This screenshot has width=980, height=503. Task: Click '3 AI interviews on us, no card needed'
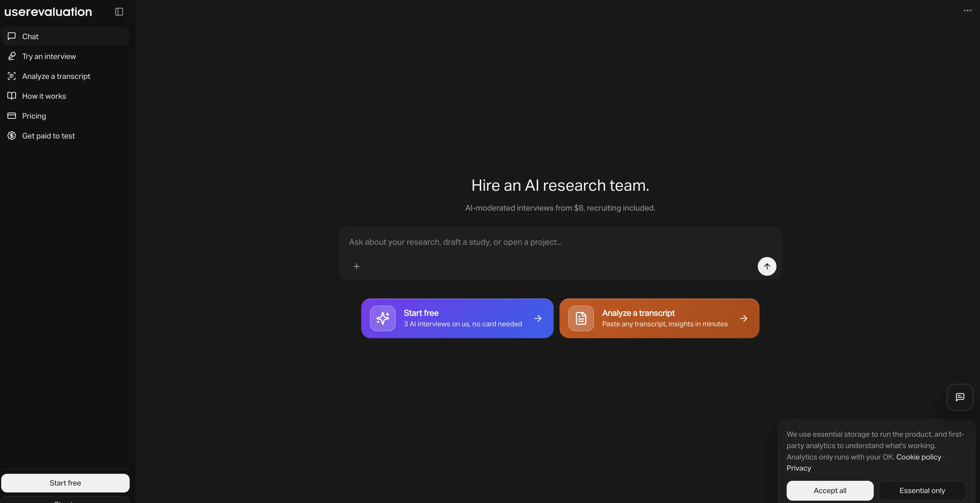pyautogui.click(x=463, y=324)
